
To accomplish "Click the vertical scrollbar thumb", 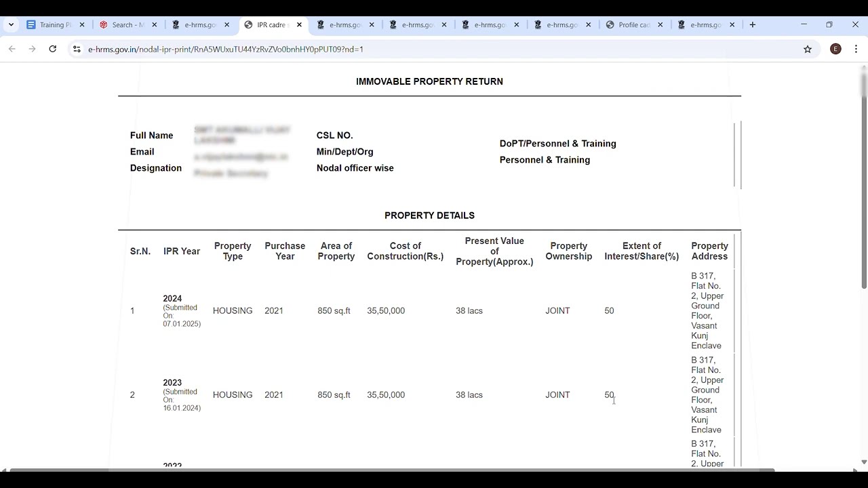I will 864,180.
